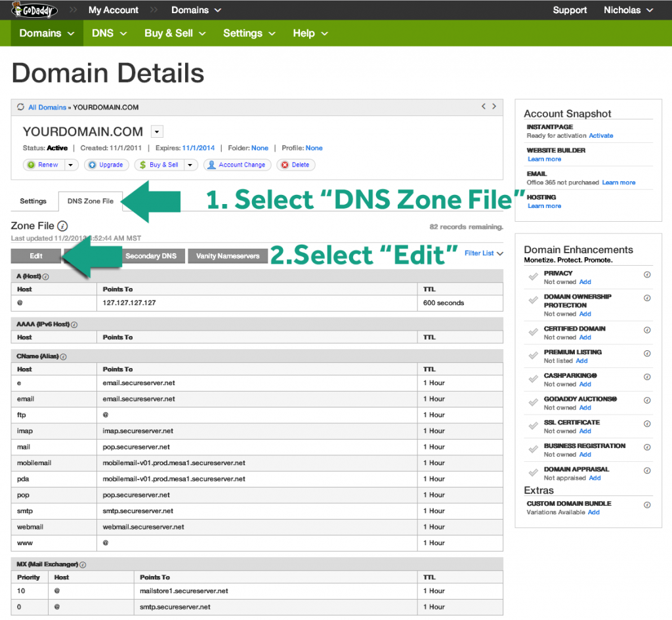The height and width of the screenshot is (620, 672).
Task: Click Learn more under Hosting
Action: (x=544, y=206)
